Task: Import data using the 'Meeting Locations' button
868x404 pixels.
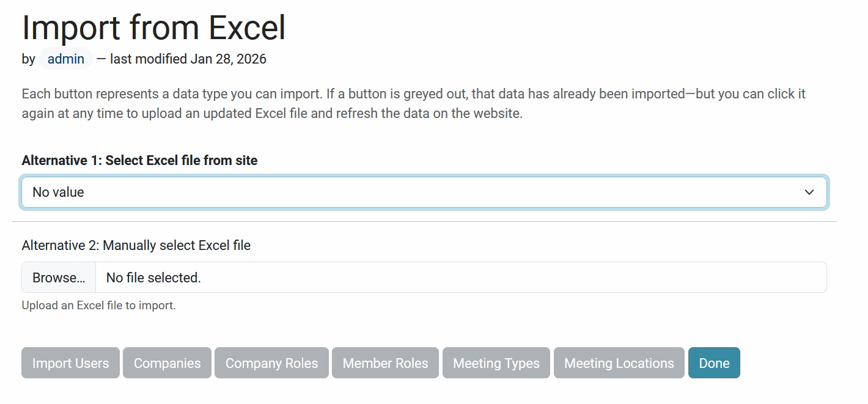Action: pyautogui.click(x=619, y=362)
